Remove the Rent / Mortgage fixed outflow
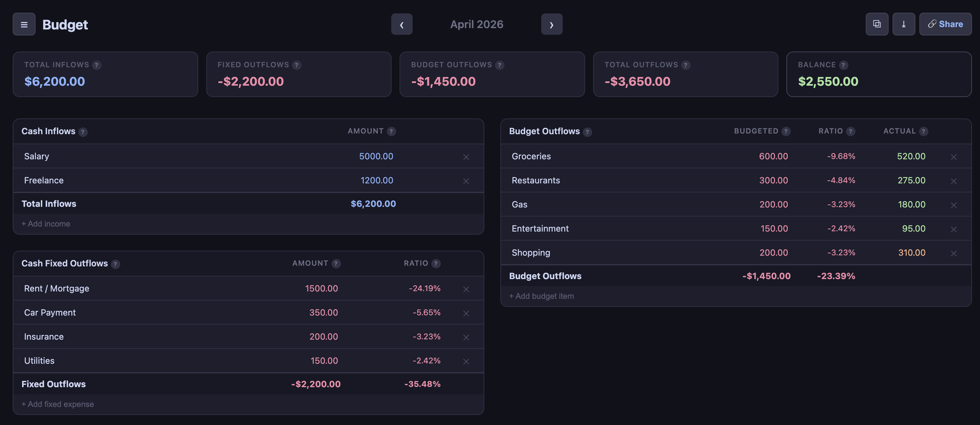Screen dimensions: 980x425 tap(466, 289)
